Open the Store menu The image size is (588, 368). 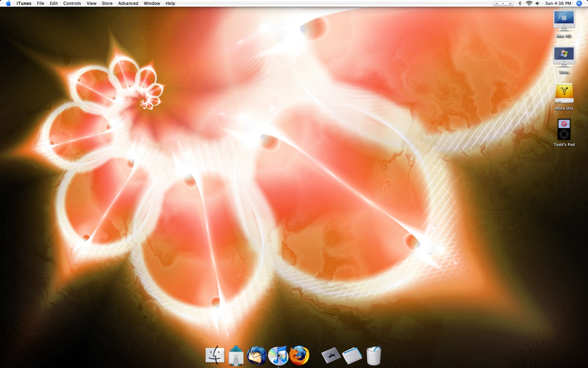(107, 3)
